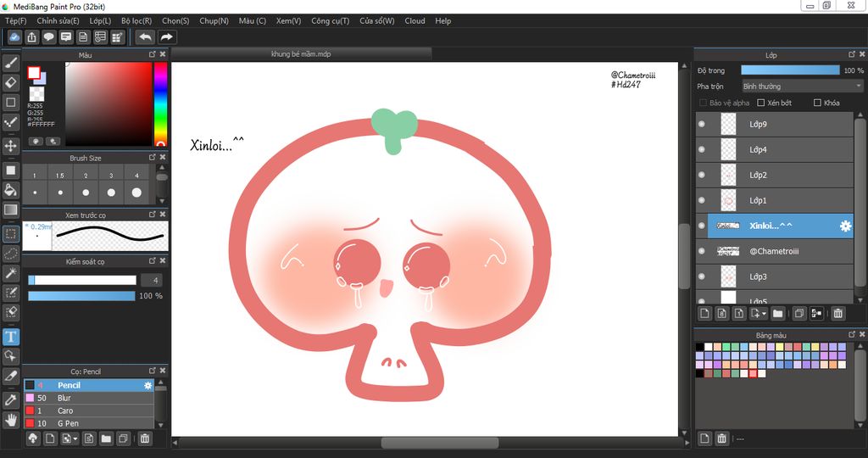This screenshot has width=868, height=458.
Task: Undock the Bảng màu palette panel
Action: (852, 334)
